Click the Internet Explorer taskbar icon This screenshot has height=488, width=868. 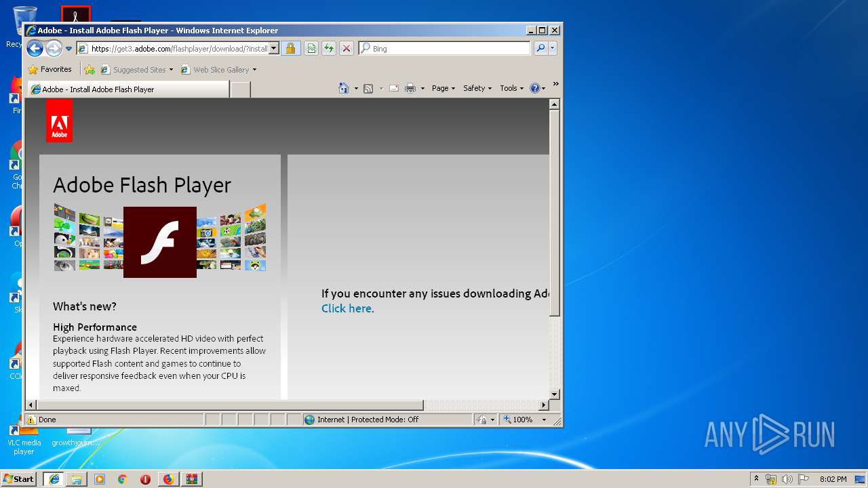[x=54, y=479]
